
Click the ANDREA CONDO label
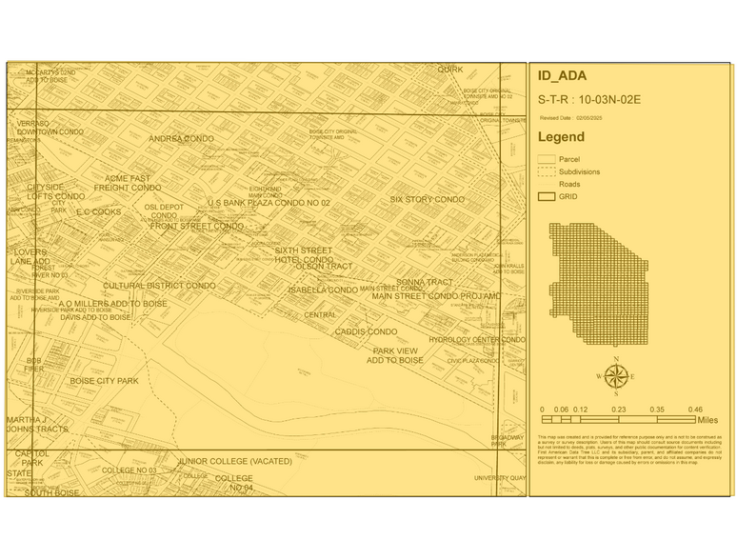click(181, 139)
